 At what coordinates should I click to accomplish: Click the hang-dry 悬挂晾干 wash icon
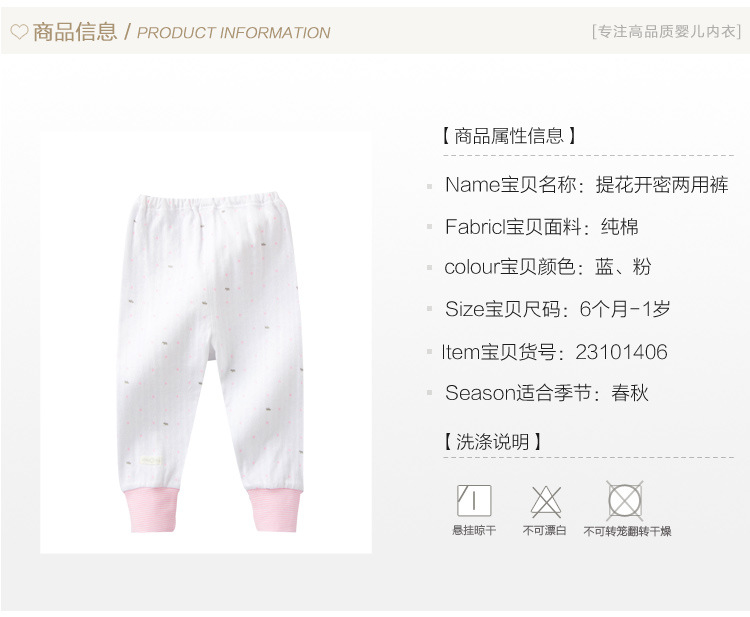(x=474, y=500)
